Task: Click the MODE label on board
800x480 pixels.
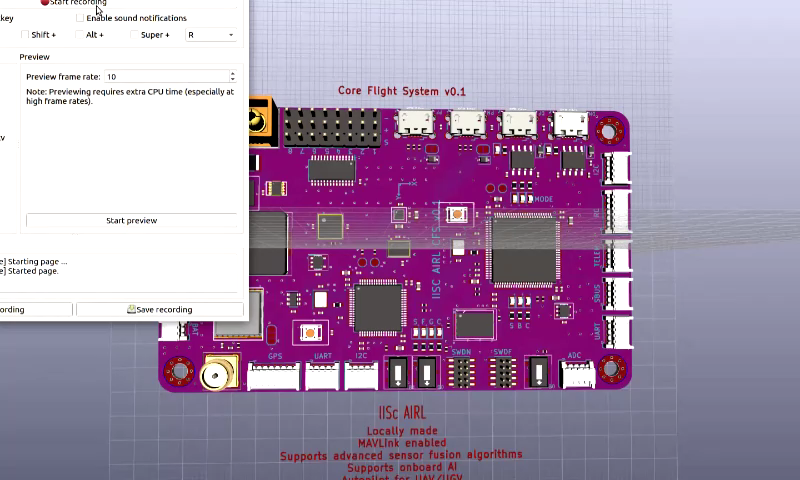Action: point(543,199)
